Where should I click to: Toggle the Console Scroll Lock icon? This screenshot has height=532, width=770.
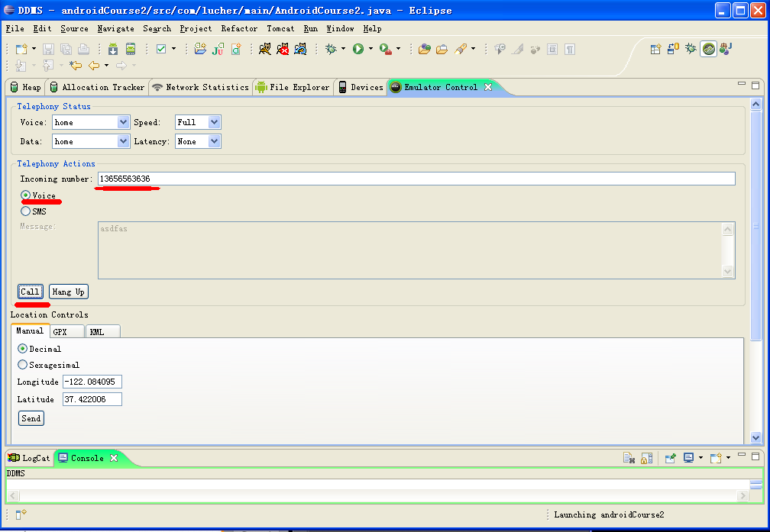click(x=647, y=458)
